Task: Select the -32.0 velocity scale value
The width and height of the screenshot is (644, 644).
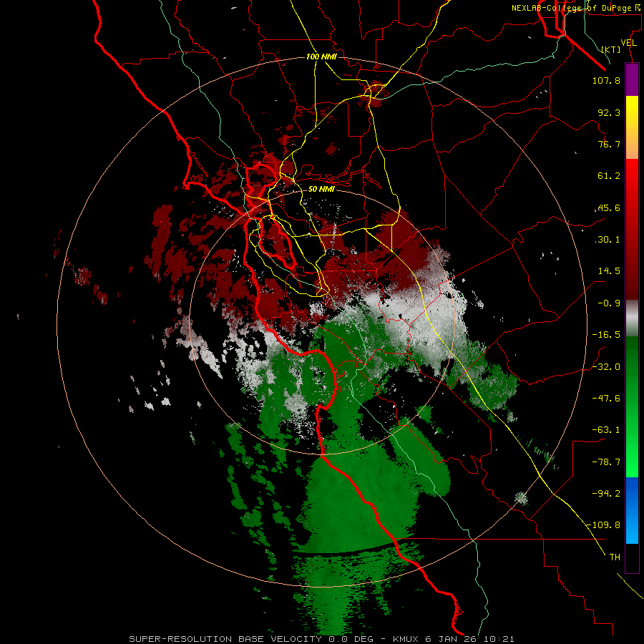Action: tap(606, 367)
